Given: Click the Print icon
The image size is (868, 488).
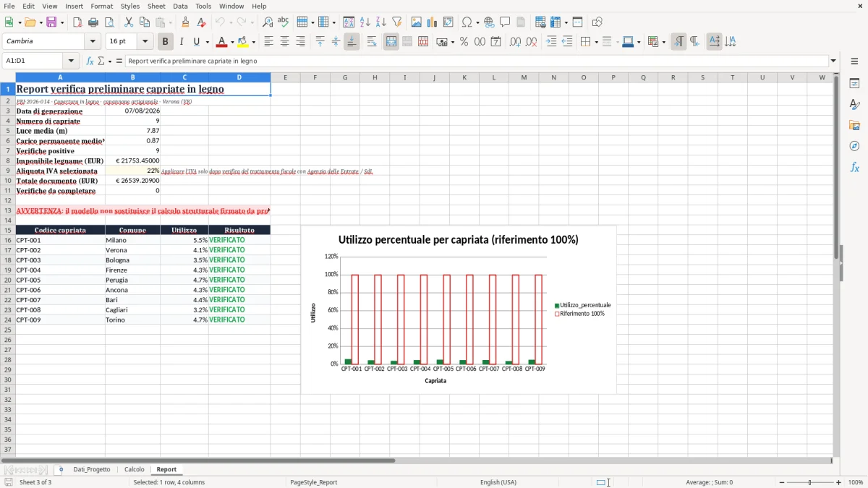Looking at the screenshot, I should (x=93, y=22).
